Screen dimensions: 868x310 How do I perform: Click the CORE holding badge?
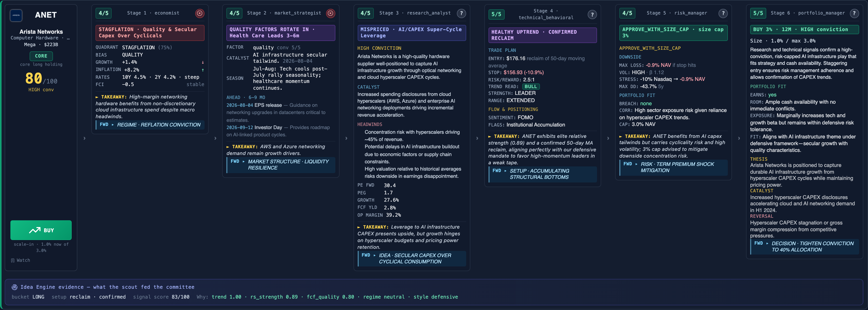point(41,56)
